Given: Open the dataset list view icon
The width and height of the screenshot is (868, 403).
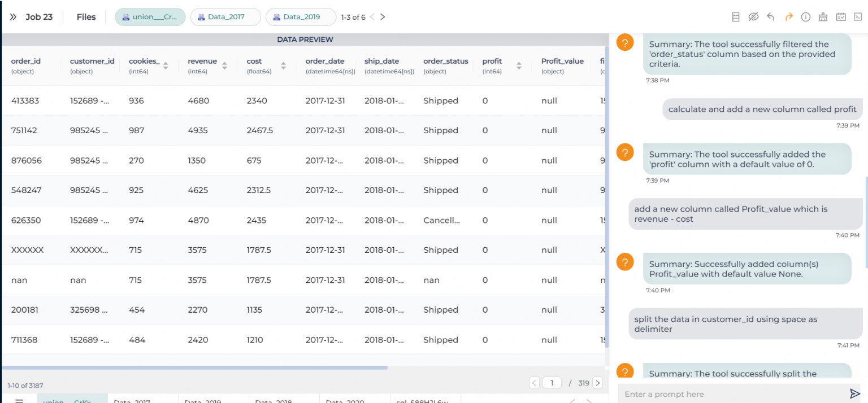Looking at the screenshot, I should click(735, 17).
